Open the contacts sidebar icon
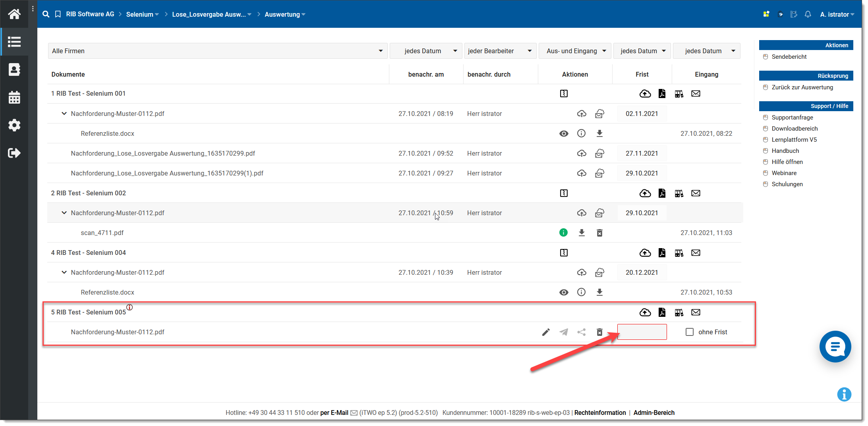The height and width of the screenshot is (426, 868). (14, 69)
